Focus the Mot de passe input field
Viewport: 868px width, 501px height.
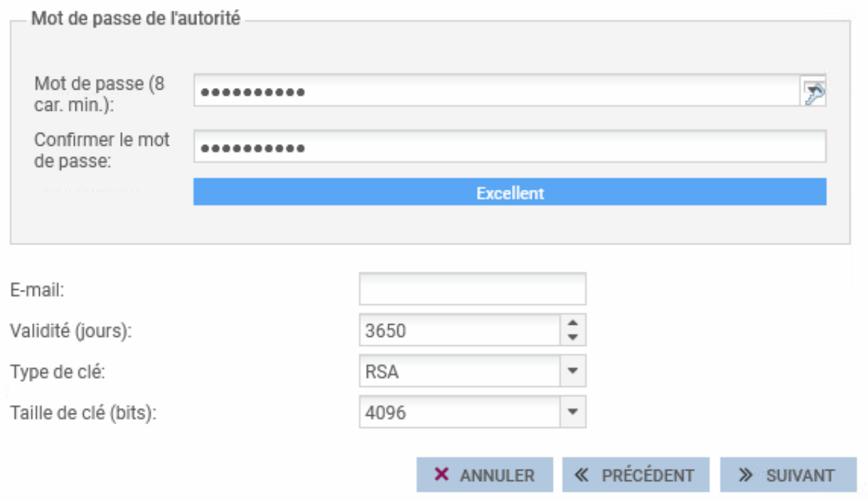pos(498,92)
